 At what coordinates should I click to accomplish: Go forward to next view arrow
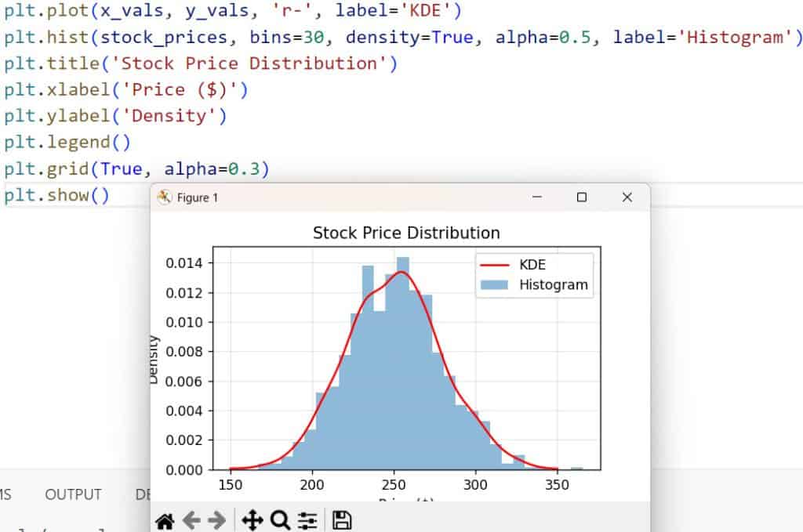tap(217, 520)
